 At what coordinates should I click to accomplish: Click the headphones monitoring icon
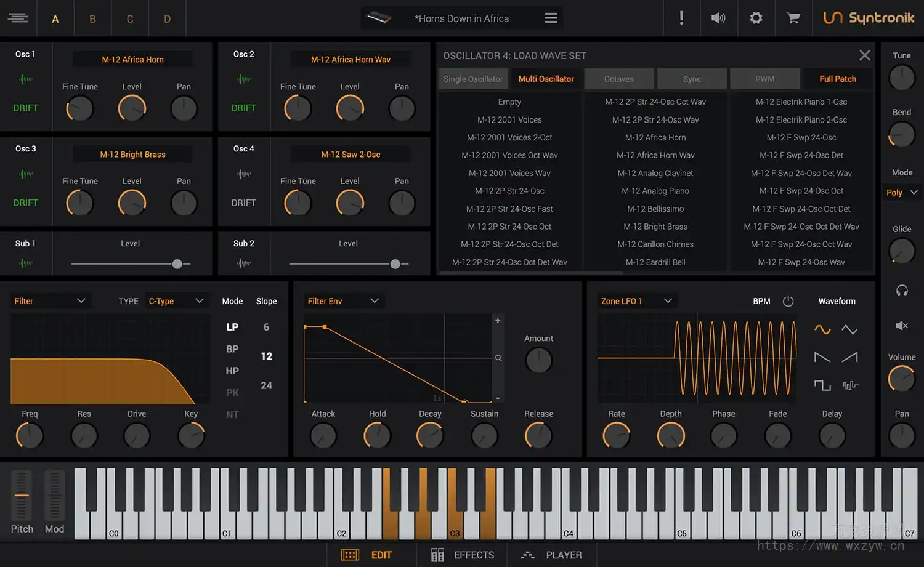901,290
